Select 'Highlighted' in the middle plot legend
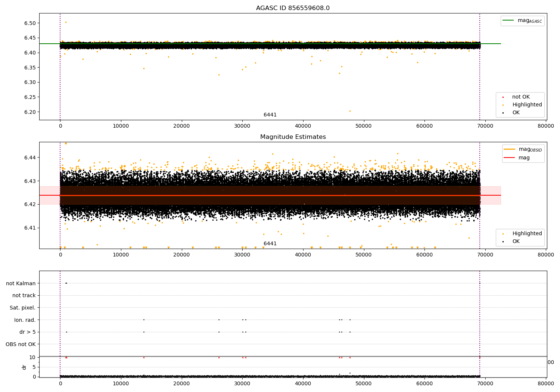 click(x=527, y=234)
